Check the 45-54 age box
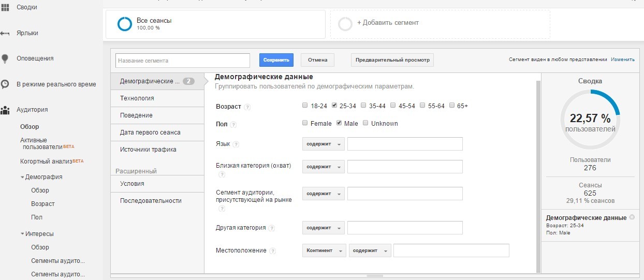The image size is (644, 280). 393,106
